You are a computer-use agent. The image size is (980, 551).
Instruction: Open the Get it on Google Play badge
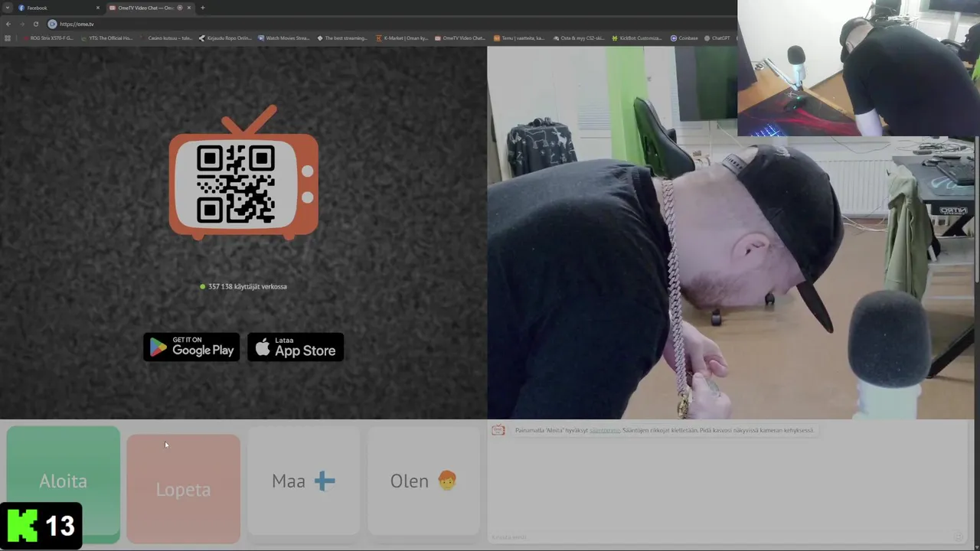click(x=191, y=347)
